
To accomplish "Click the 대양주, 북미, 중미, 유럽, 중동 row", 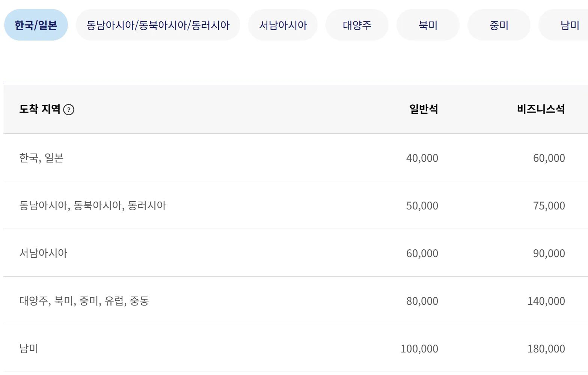I will pyautogui.click(x=84, y=301).
